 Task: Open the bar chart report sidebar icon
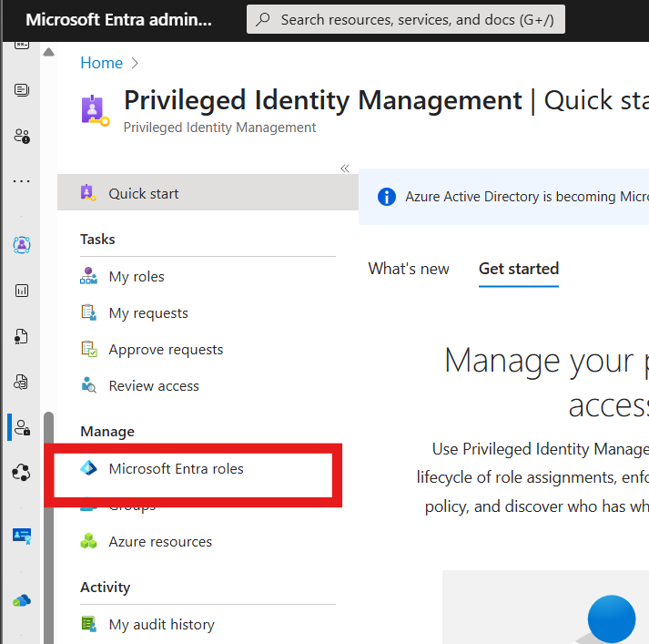click(x=22, y=291)
